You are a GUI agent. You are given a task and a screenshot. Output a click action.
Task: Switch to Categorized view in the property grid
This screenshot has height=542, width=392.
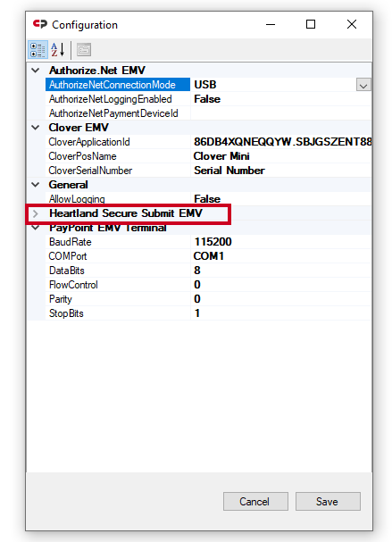38,50
